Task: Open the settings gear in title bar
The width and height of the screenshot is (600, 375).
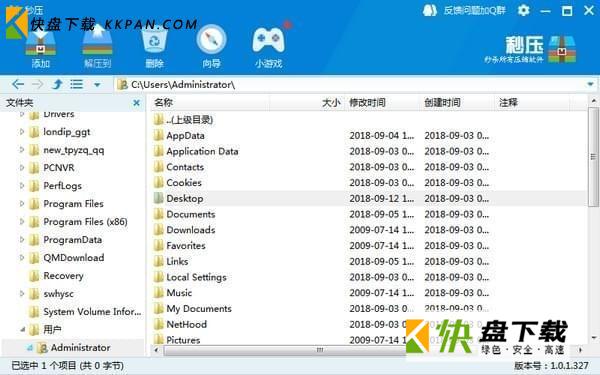Action: click(x=523, y=10)
